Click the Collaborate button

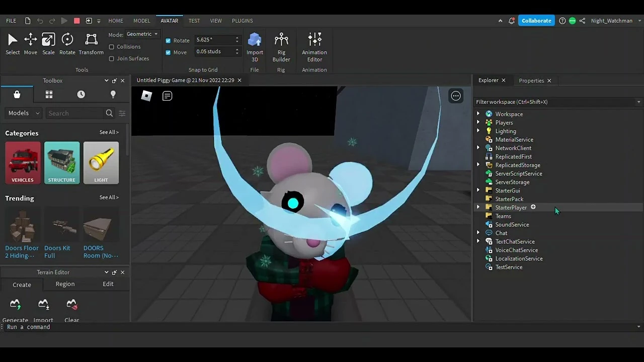(536, 21)
